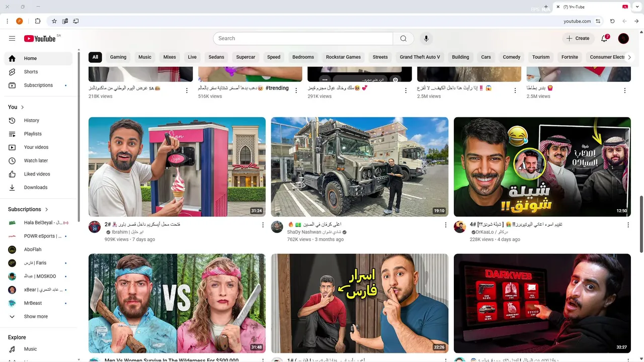Select the Mixes filter chip

coord(170,57)
